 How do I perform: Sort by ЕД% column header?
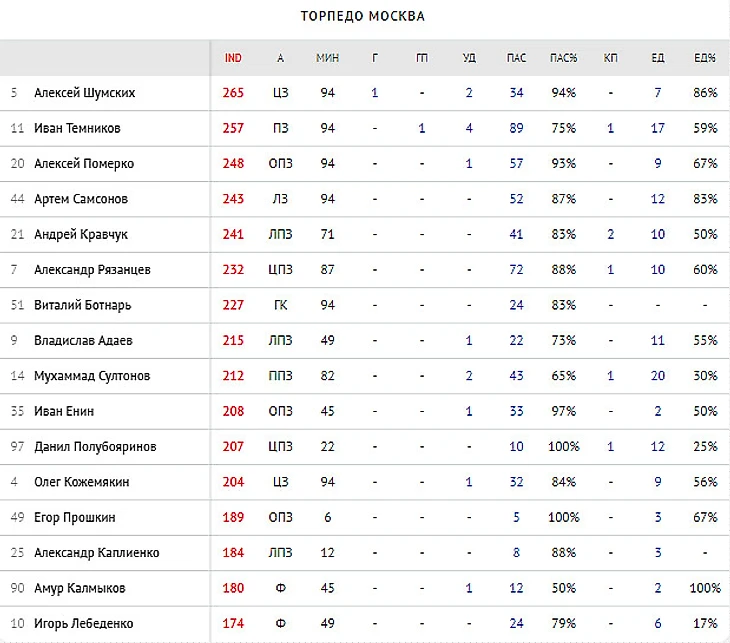coord(705,58)
